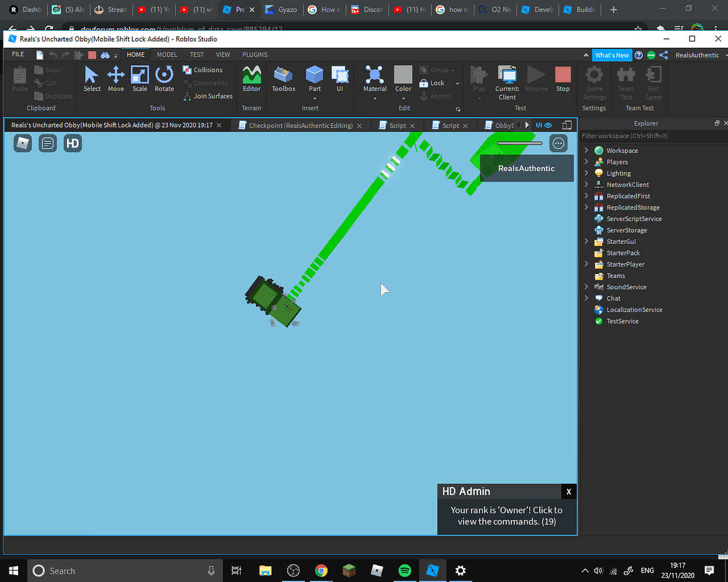Expand the ReplicatedFirst node

[586, 196]
